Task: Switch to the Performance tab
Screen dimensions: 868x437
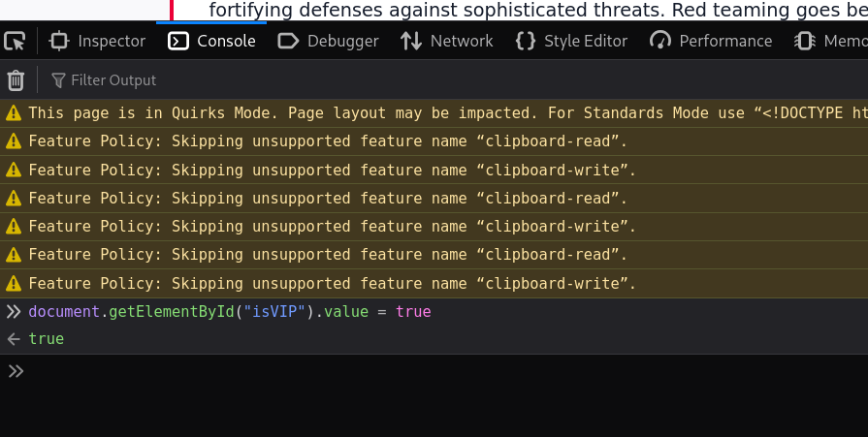Action: click(711, 41)
